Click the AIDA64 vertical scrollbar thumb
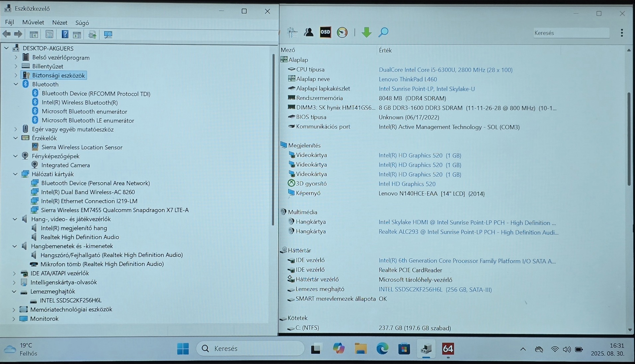 point(629,139)
